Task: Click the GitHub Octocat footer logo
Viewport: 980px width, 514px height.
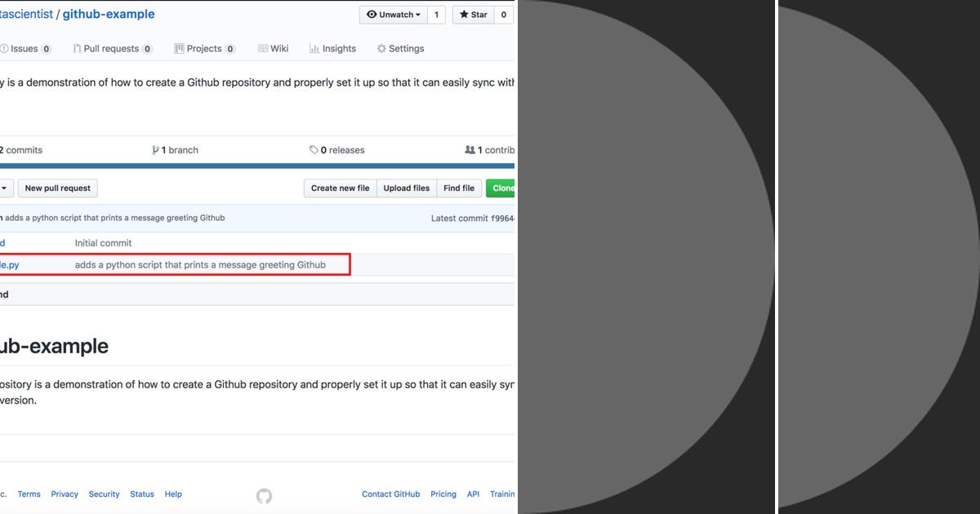Action: tap(264, 495)
